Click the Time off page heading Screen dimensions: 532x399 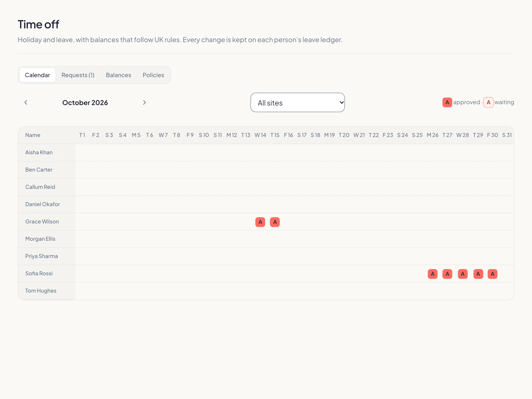pos(39,25)
